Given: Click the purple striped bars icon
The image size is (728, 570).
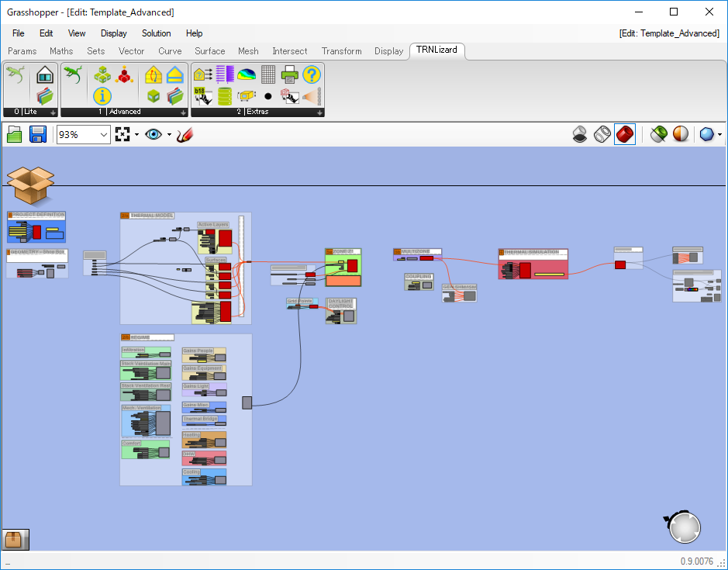Looking at the screenshot, I should pyautogui.click(x=225, y=74).
